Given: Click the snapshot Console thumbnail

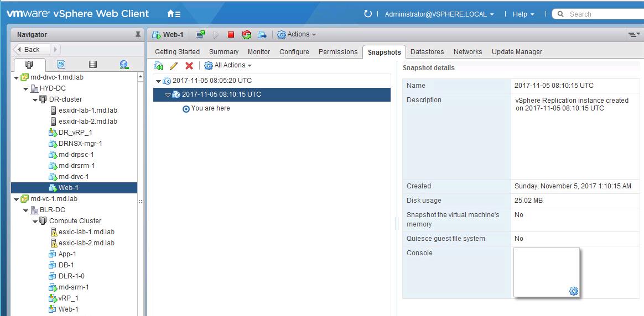Looking at the screenshot, I should coord(547,272).
